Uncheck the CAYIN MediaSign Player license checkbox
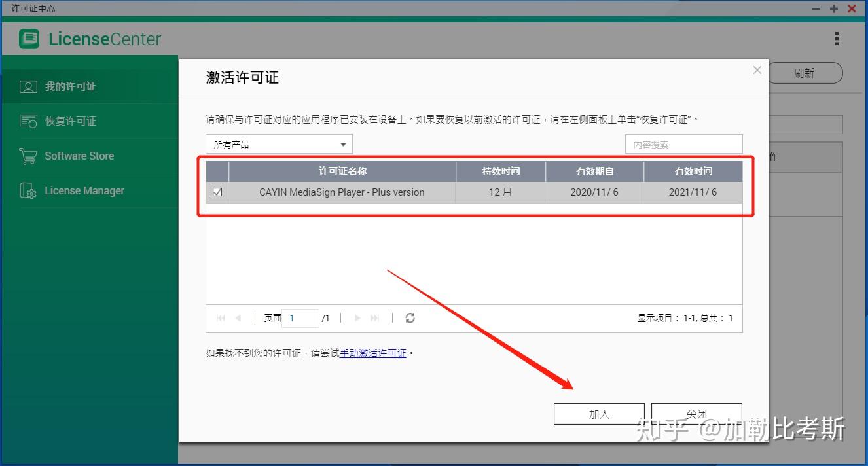Image resolution: width=868 pixels, height=466 pixels. (x=217, y=192)
